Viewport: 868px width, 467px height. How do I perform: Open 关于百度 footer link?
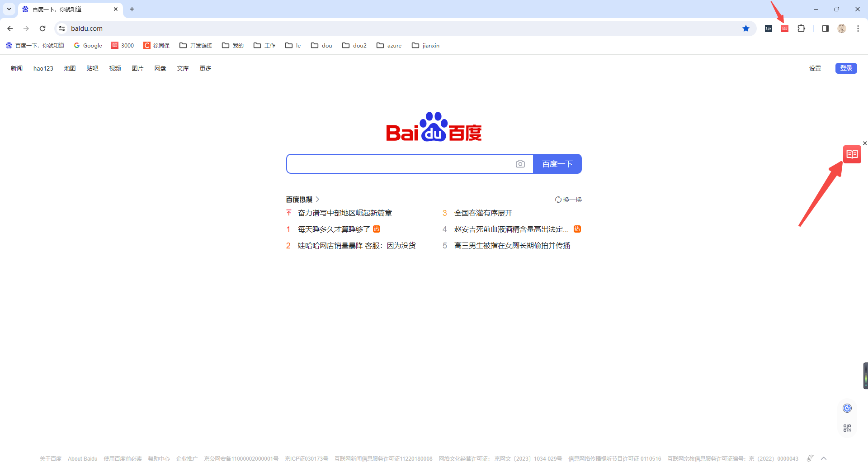(51, 459)
